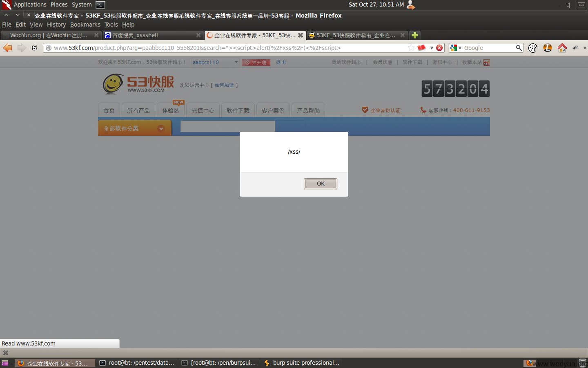Select the 首页 navigation tab
This screenshot has height=368, width=588.
point(109,110)
